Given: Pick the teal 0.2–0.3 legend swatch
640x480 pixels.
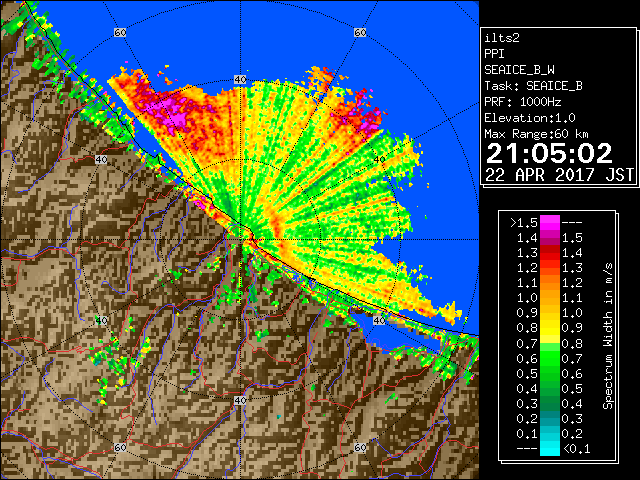Looking at the screenshot, I should click(x=550, y=418).
